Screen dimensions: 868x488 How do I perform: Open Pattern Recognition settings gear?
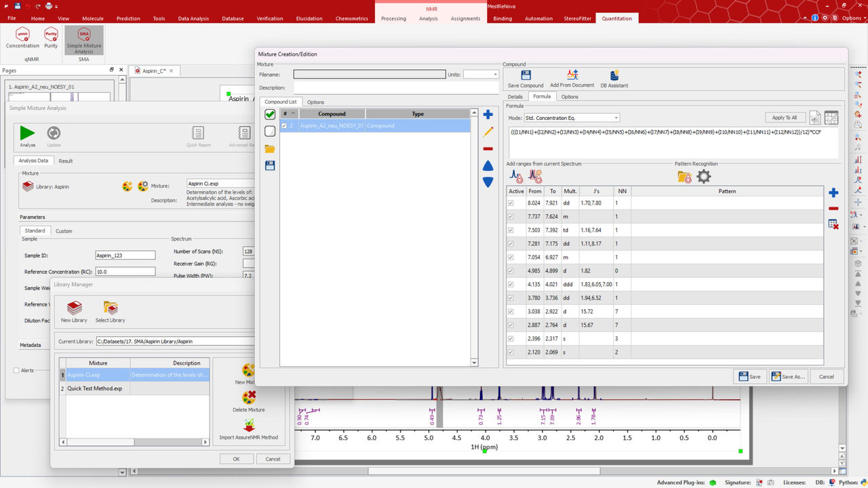click(704, 177)
